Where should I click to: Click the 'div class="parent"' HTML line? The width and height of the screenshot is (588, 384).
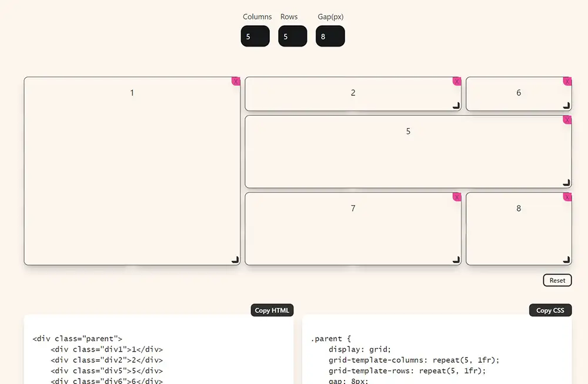click(x=77, y=339)
